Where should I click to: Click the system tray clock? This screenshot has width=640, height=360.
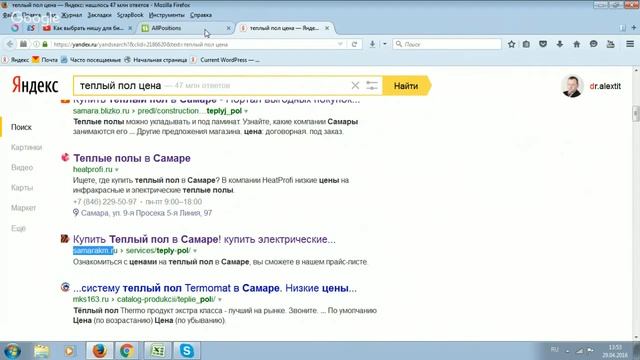(615, 351)
